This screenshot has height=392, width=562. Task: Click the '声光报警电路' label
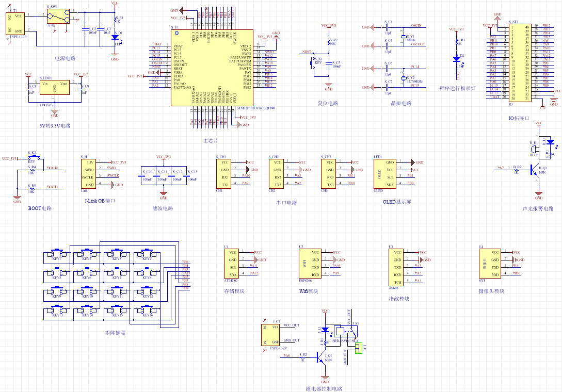pos(538,208)
